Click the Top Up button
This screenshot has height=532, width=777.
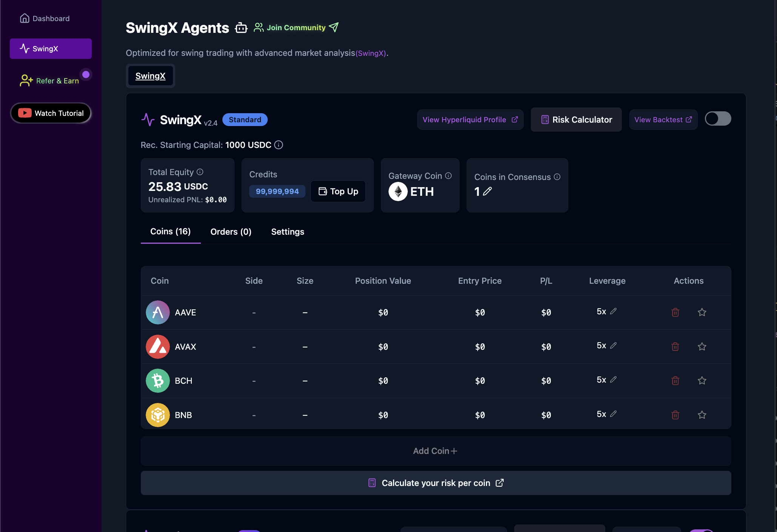[338, 191]
